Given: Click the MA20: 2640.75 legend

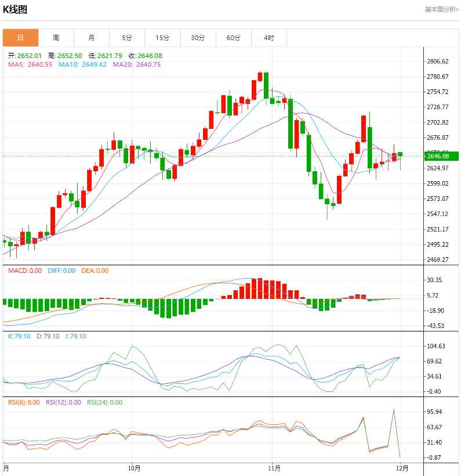Looking at the screenshot, I should click(x=136, y=64).
